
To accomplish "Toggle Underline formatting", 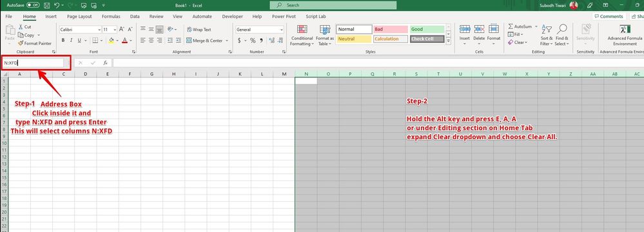I will (79, 40).
